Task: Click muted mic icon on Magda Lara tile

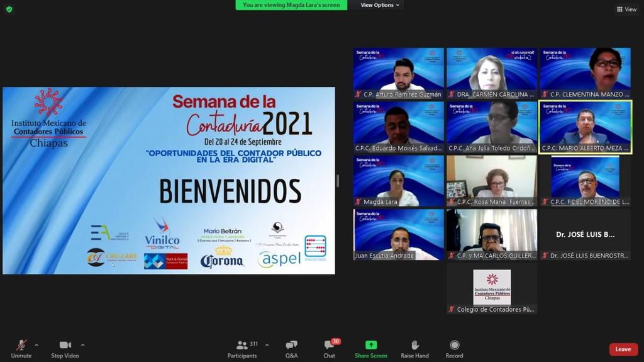Action: click(x=358, y=202)
